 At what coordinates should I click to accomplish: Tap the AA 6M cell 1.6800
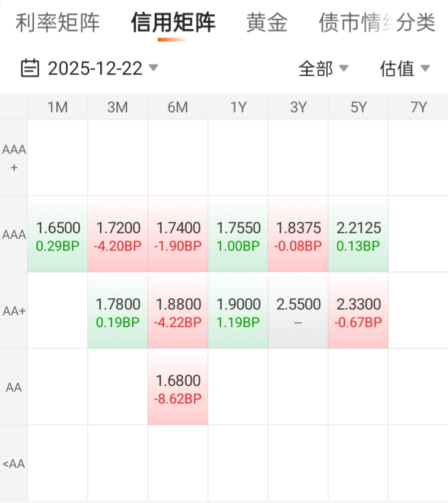coord(178,388)
